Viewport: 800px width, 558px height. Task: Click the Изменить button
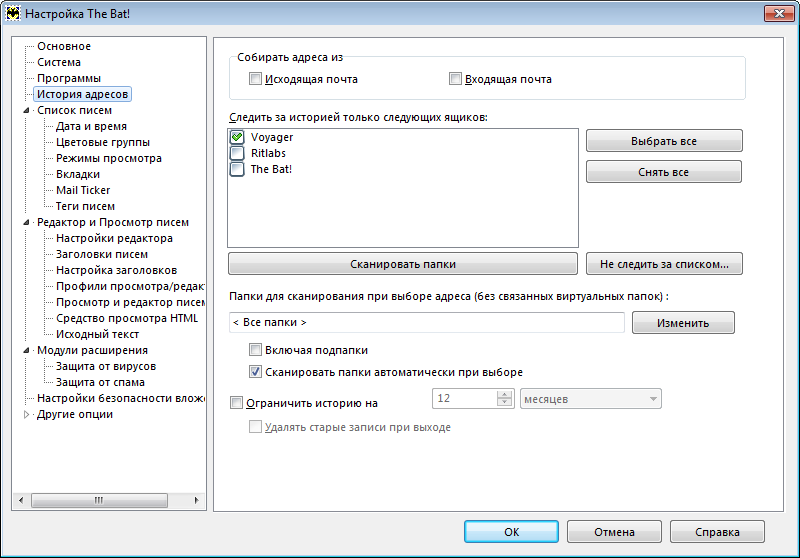tap(683, 323)
